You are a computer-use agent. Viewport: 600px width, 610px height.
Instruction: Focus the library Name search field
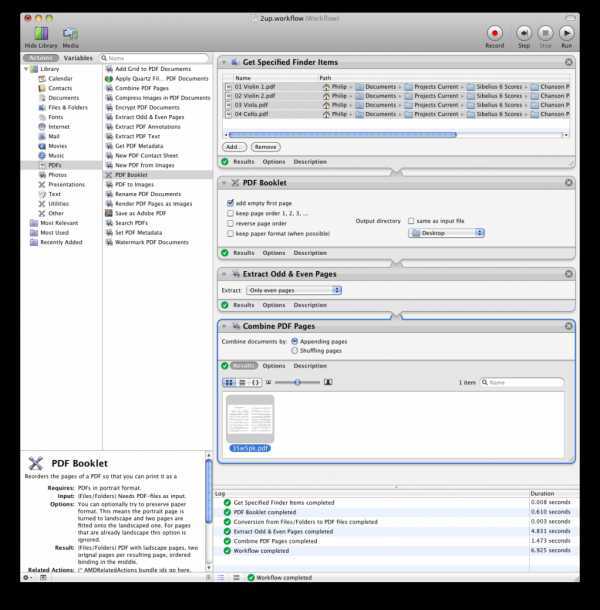154,58
